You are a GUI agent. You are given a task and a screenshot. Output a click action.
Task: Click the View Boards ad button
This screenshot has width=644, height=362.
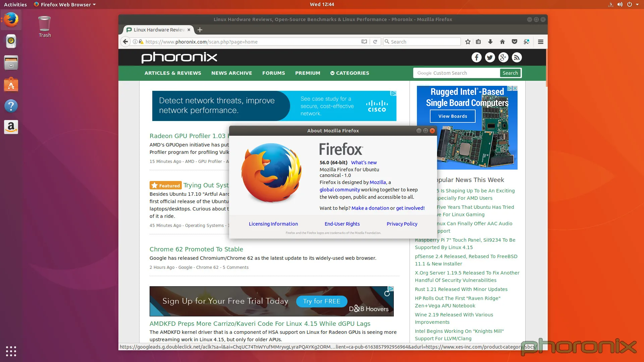coord(452,116)
